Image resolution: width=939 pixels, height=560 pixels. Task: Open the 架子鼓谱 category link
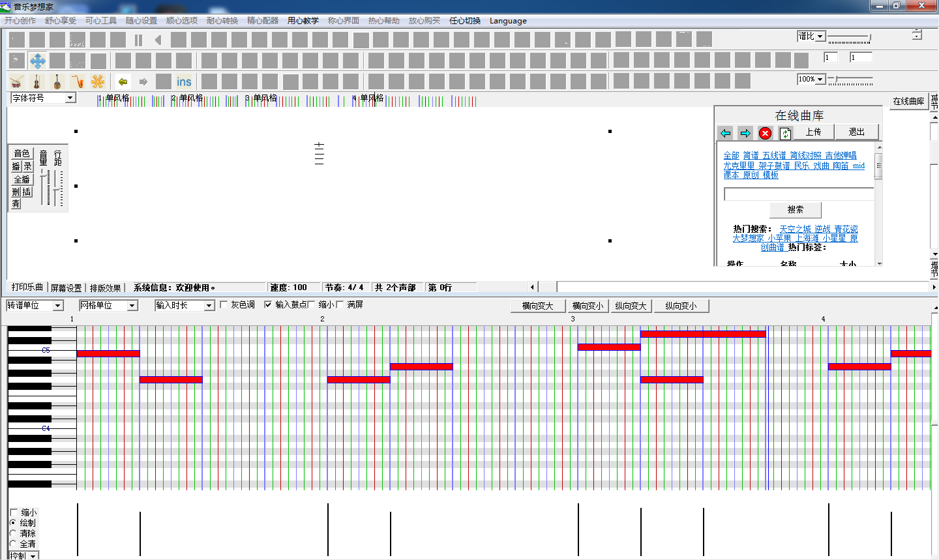pyautogui.click(x=774, y=166)
